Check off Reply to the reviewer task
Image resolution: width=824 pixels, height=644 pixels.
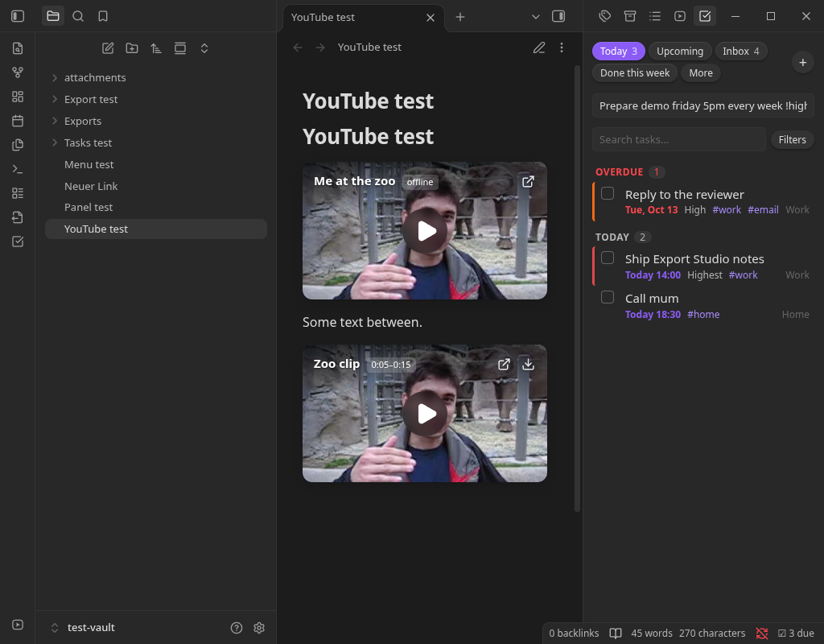608,193
